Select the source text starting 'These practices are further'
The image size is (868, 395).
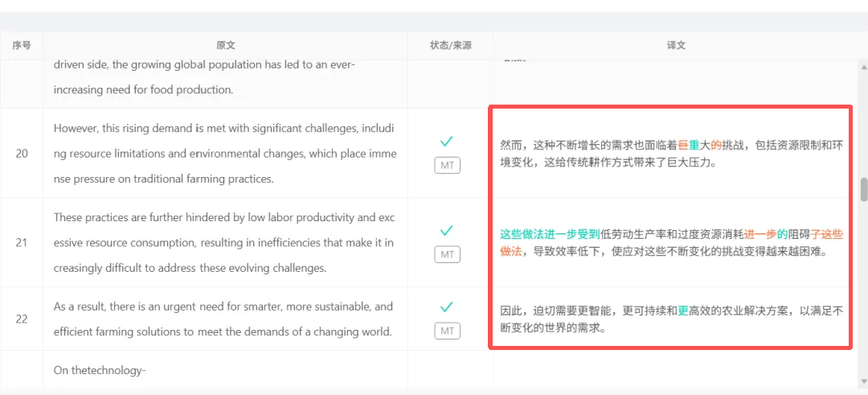click(x=224, y=242)
